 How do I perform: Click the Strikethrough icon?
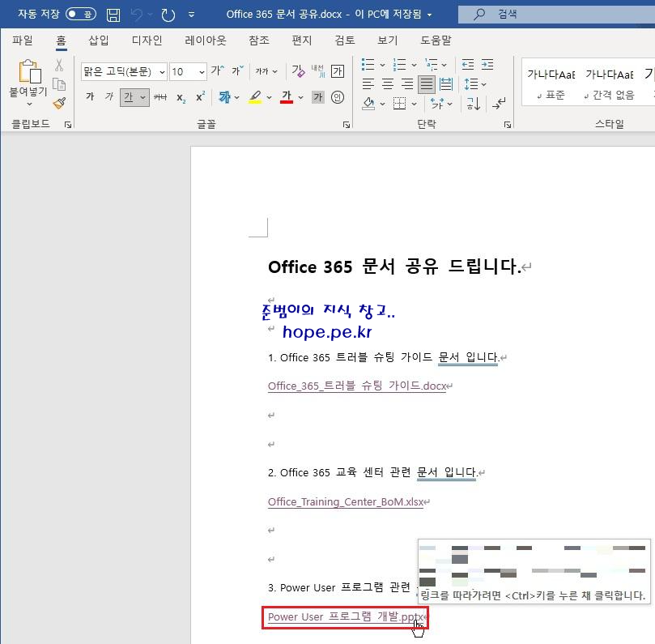[x=160, y=97]
